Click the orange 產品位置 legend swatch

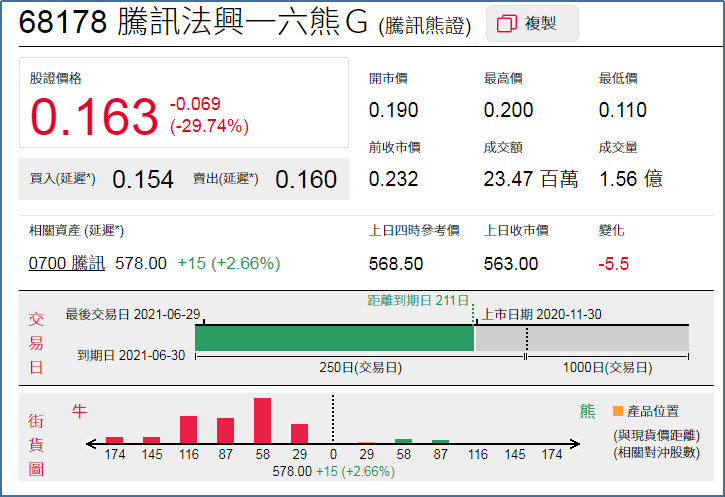tap(618, 411)
